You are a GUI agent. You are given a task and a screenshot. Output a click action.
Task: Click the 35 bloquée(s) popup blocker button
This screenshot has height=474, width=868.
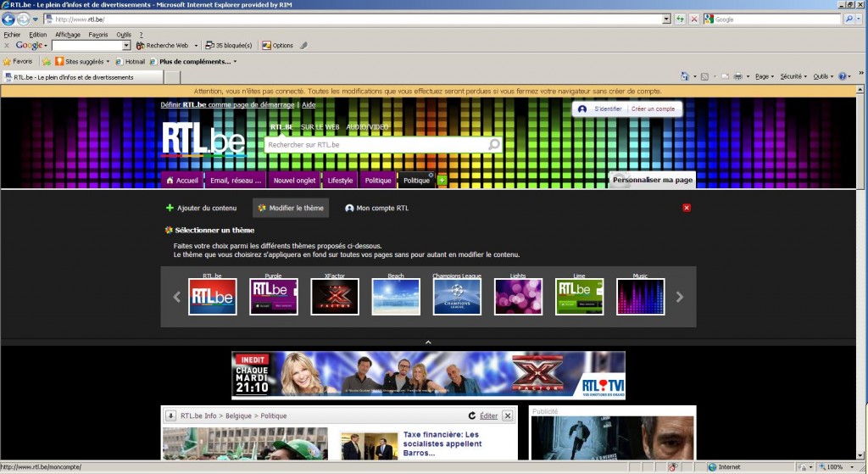tap(228, 46)
